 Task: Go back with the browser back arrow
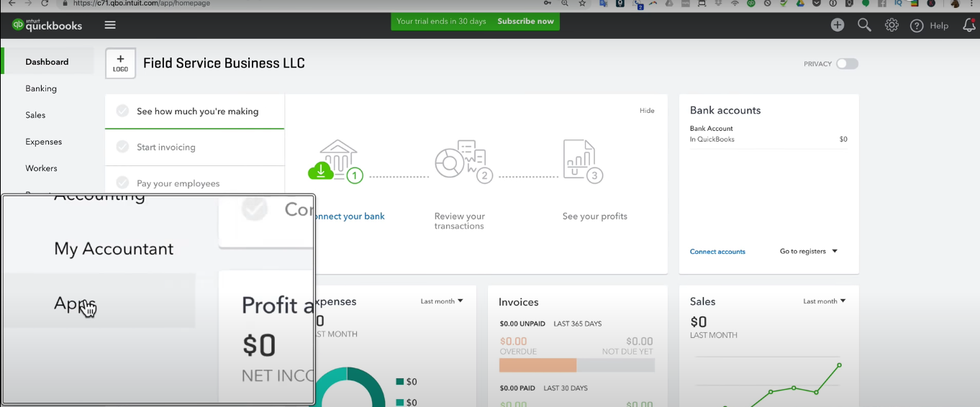click(x=12, y=4)
